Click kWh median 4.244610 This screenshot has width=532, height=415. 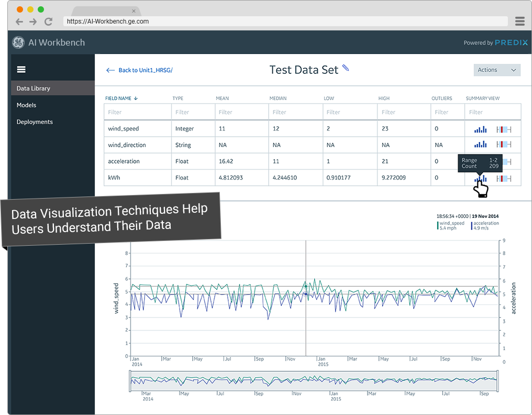pos(285,178)
